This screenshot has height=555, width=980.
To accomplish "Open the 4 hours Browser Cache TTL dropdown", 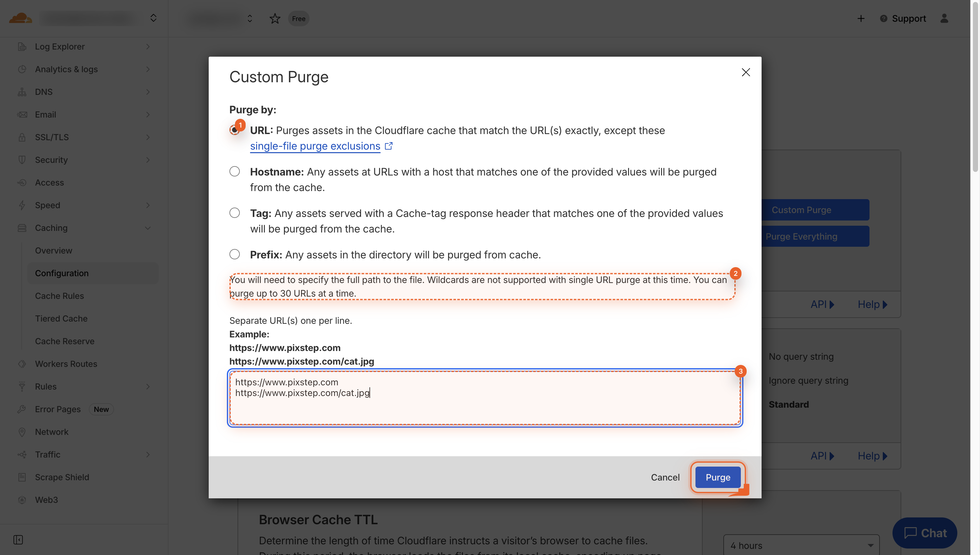I will pyautogui.click(x=801, y=545).
